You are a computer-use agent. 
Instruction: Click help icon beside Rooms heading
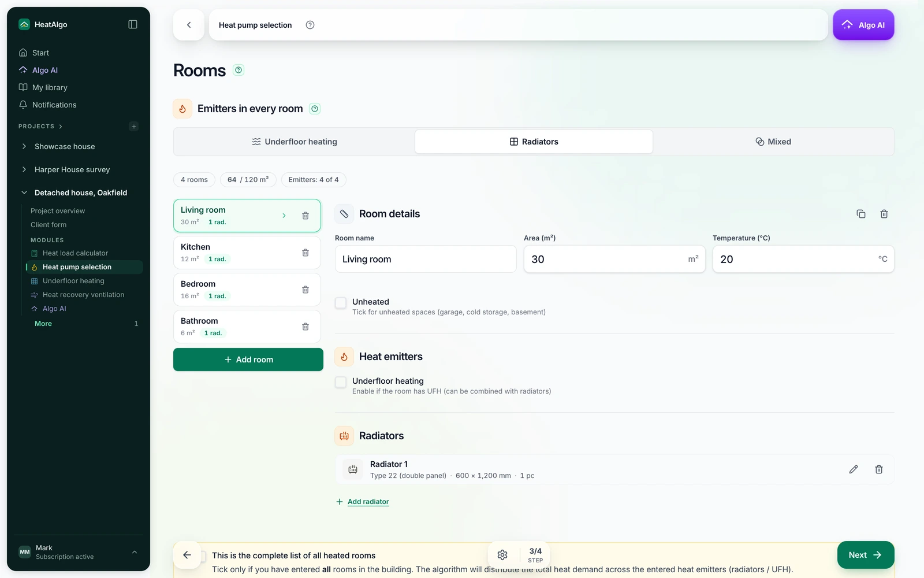239,70
